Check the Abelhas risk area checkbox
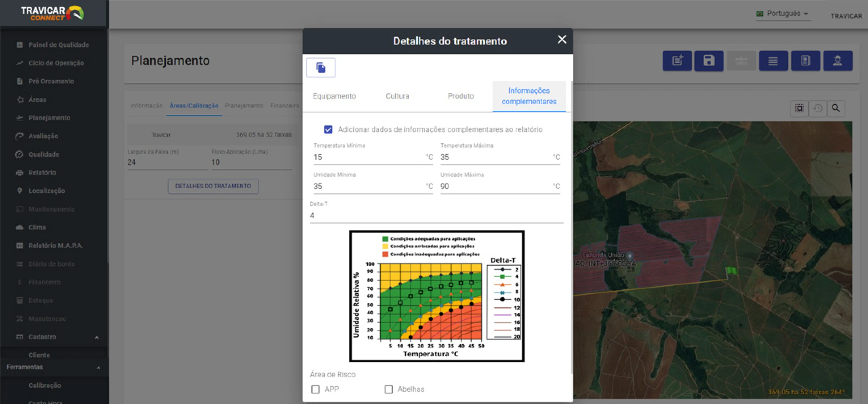This screenshot has width=868, height=404. point(389,389)
